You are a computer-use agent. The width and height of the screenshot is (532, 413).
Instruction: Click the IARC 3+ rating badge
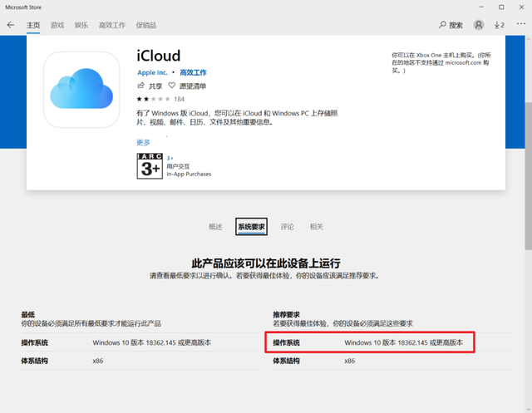click(150, 166)
